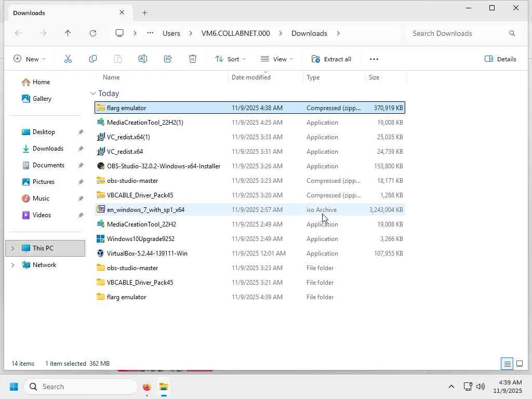Screen dimensions: 532x399
Task: Open Gallery in navigation pane
Action: pyautogui.click(x=37, y=99)
